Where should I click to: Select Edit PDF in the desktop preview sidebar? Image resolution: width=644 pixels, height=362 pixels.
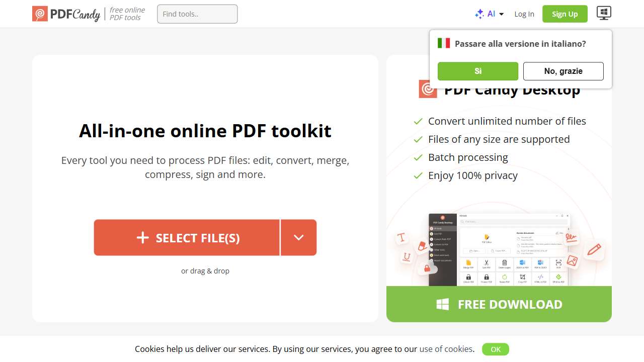[x=439, y=234]
